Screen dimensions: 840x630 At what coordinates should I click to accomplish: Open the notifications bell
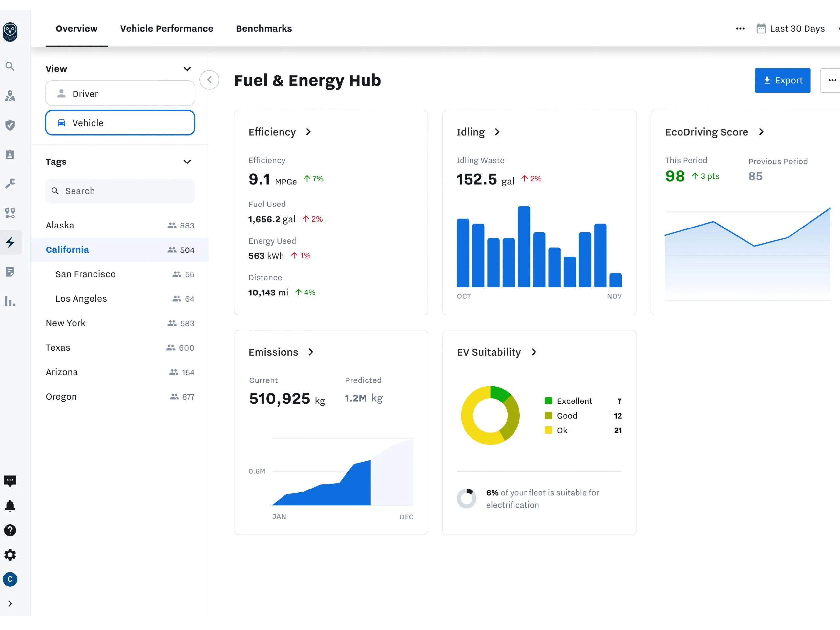pos(10,505)
